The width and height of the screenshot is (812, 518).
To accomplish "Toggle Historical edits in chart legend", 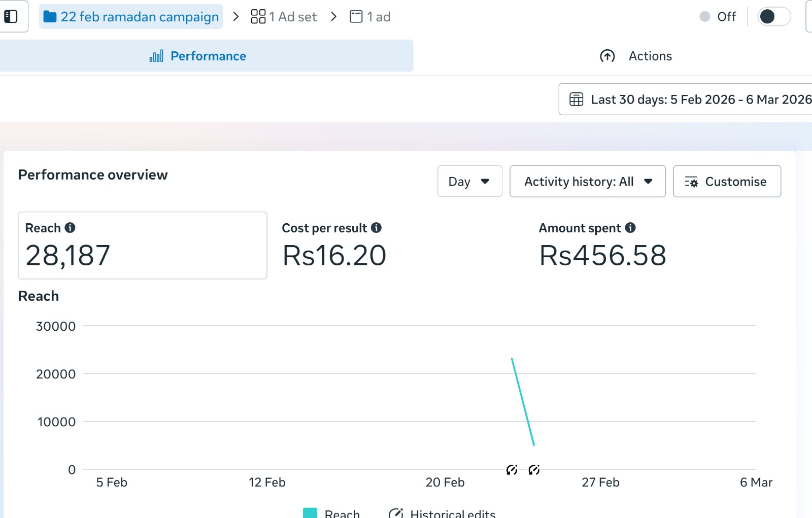I will point(442,513).
